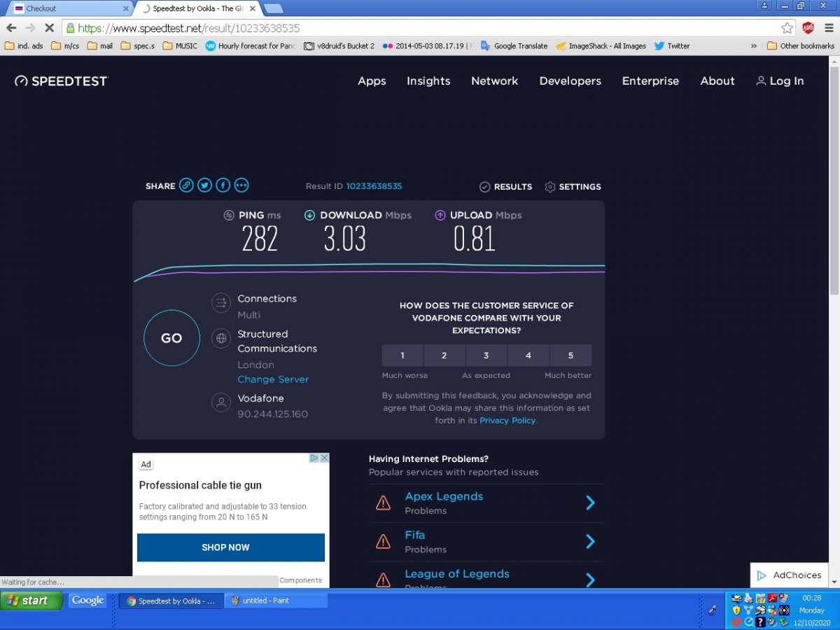Open Settings via the gear icon
Viewport: 840px width, 630px height.
click(550, 187)
